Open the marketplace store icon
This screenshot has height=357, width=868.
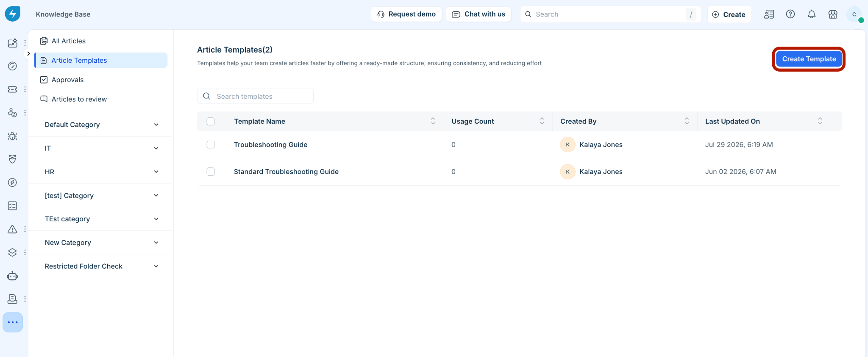click(x=833, y=14)
